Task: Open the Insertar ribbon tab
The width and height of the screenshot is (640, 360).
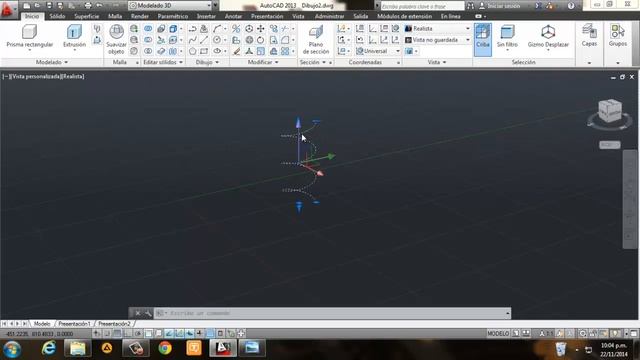Action: point(206,16)
